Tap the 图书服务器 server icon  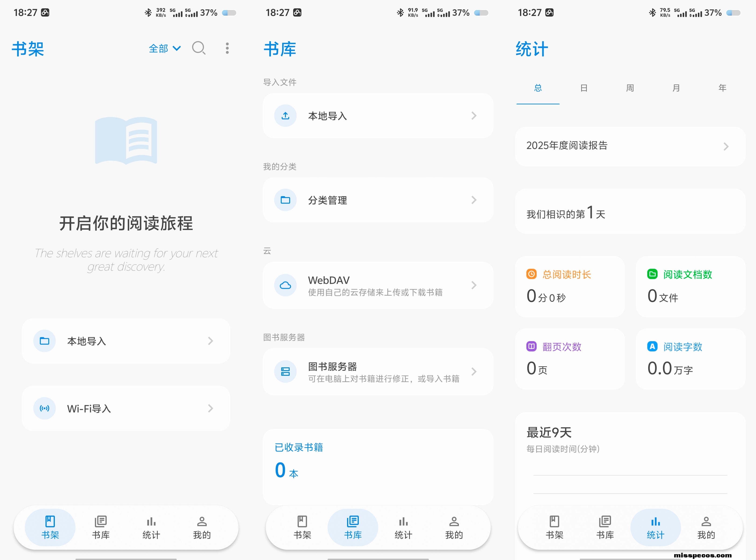[x=285, y=372]
